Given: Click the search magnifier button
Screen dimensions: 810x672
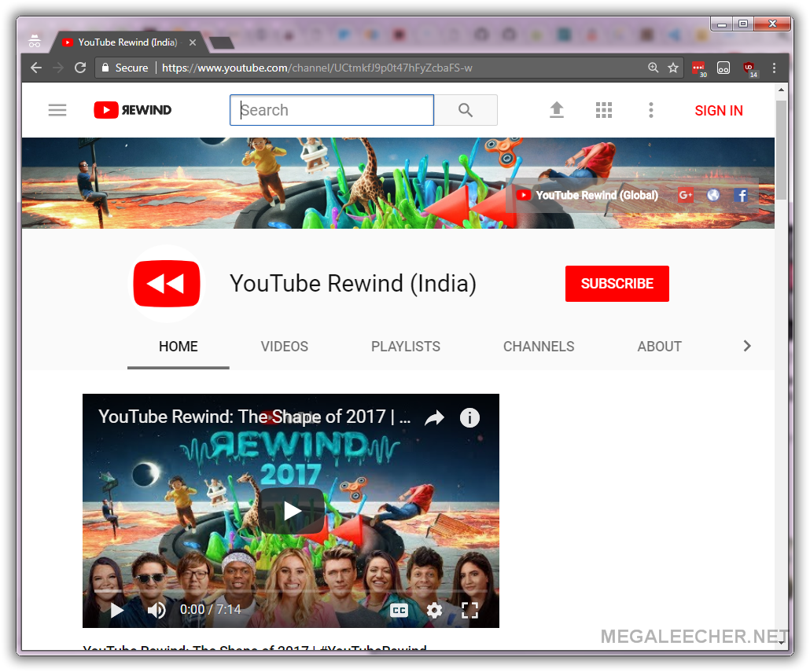Looking at the screenshot, I should (x=466, y=110).
